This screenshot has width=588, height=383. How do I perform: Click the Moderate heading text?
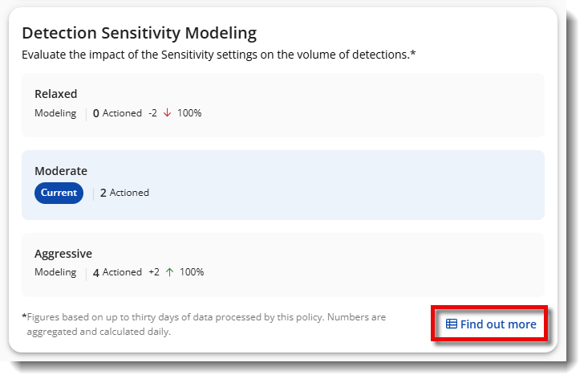(x=61, y=171)
